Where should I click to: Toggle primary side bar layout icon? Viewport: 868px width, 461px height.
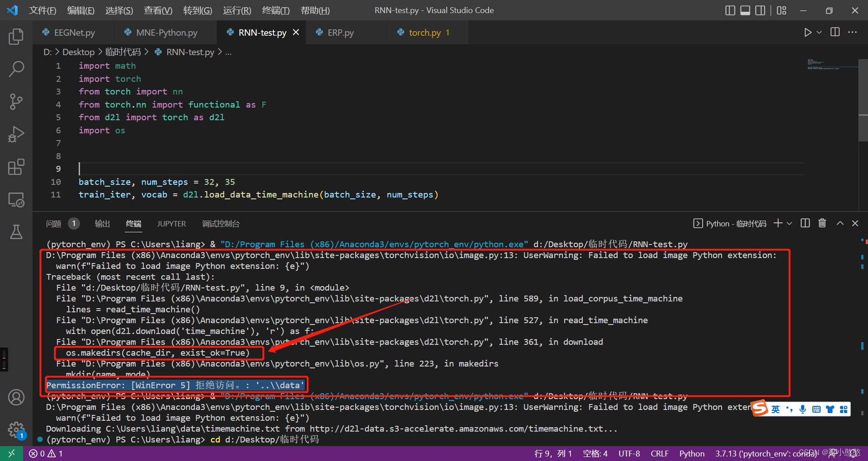(730, 10)
